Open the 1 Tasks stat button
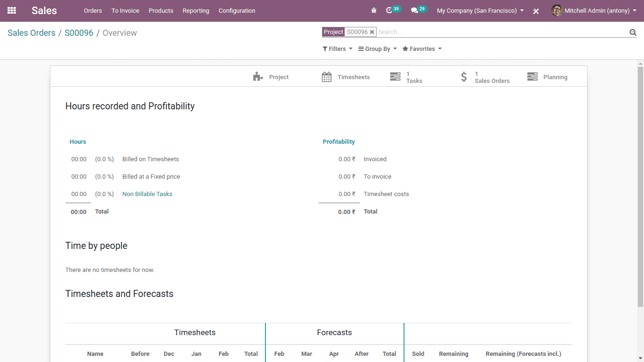This screenshot has width=644, height=362. pyautogui.click(x=406, y=77)
